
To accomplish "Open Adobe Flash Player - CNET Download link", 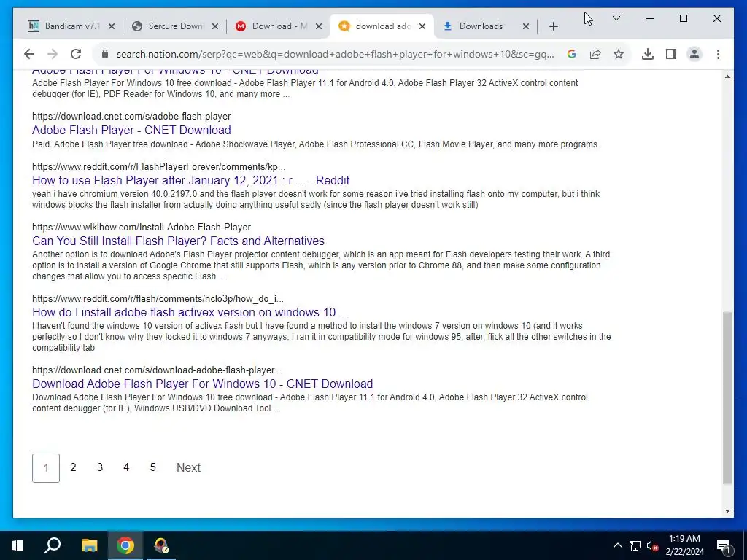I will [131, 130].
